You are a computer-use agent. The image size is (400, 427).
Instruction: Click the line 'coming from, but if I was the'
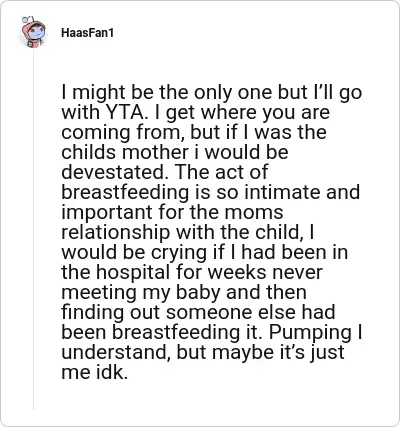(194, 132)
